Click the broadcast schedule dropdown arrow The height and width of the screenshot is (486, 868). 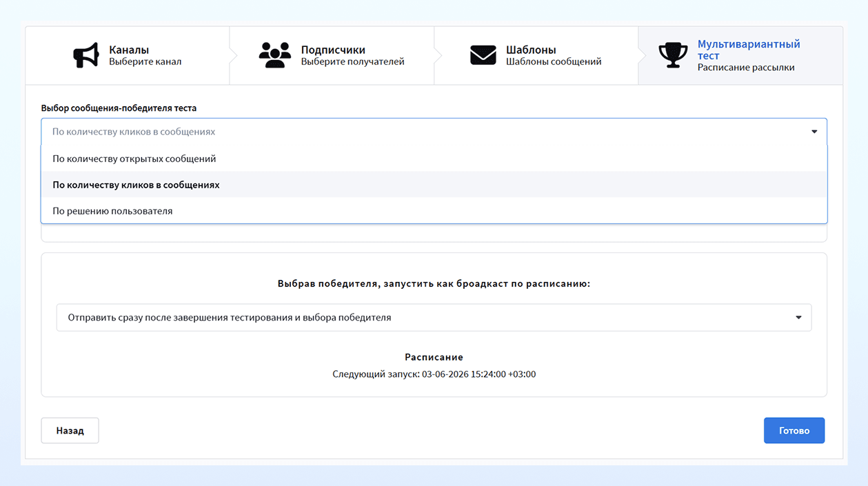798,318
